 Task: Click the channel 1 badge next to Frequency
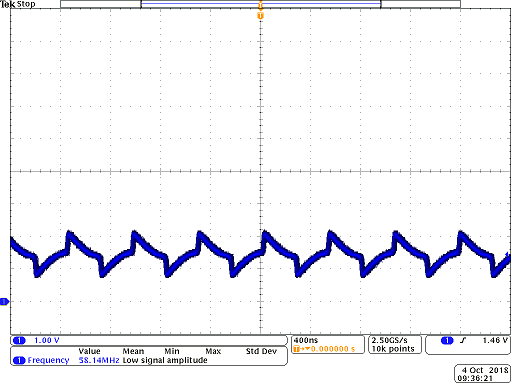(19, 360)
